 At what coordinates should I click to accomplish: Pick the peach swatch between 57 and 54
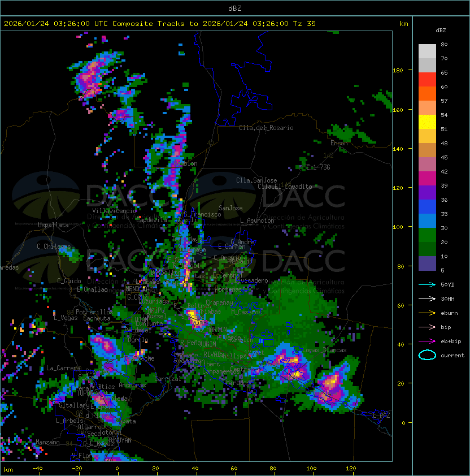[x=427, y=108]
